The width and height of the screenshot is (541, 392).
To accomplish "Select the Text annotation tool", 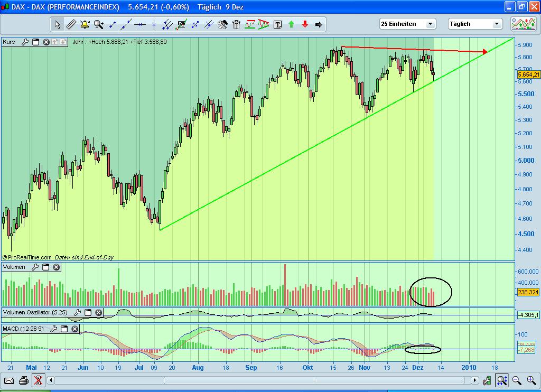I will (277, 24).
